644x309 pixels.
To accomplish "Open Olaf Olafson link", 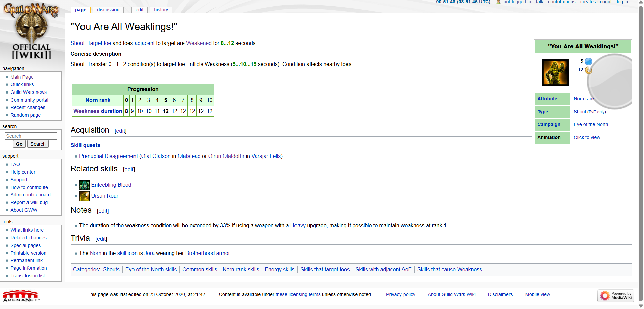I will tap(156, 156).
